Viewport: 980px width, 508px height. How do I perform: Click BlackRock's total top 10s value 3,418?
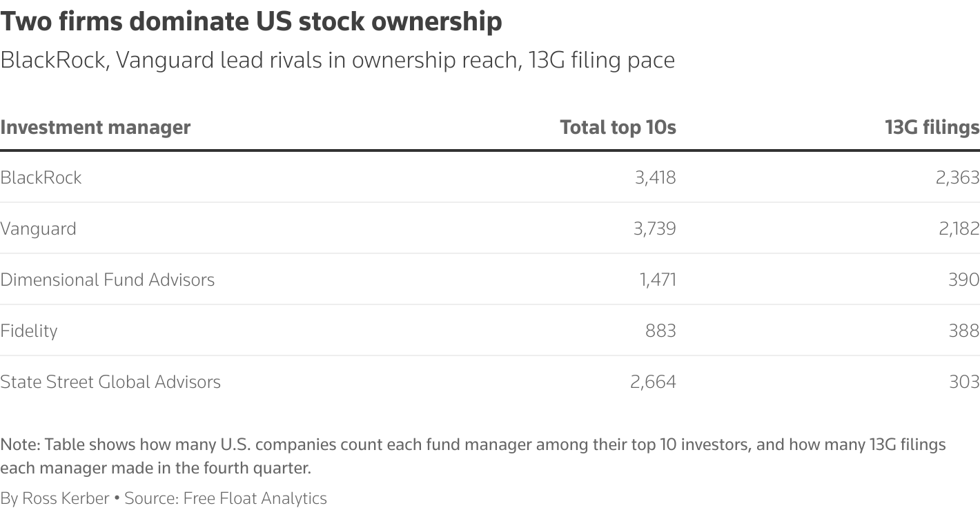[x=655, y=177]
